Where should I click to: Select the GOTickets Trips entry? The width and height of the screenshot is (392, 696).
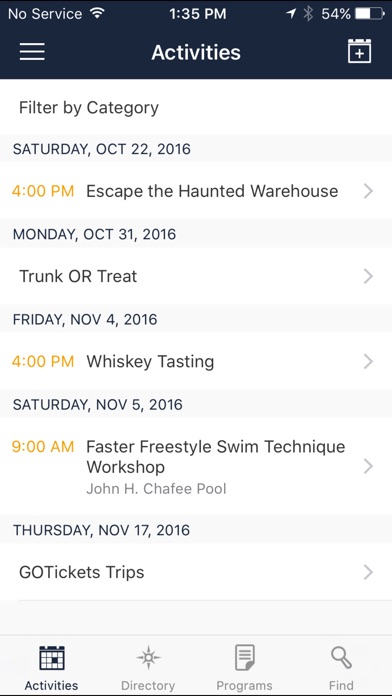tap(196, 572)
